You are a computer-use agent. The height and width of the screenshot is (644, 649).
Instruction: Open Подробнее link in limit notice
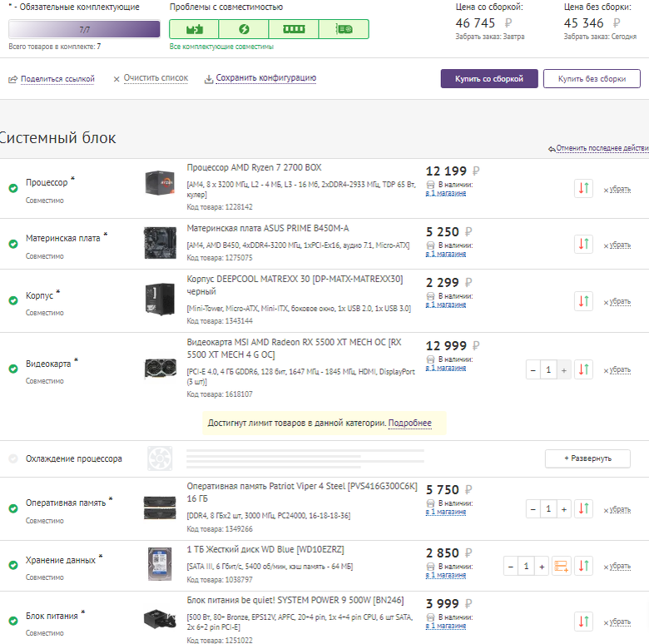[409, 423]
